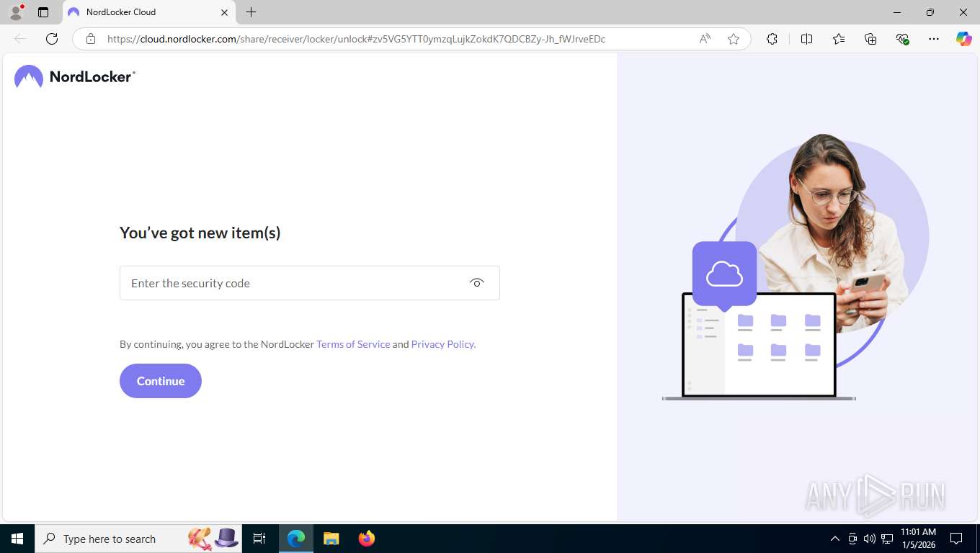Open the taskbar clock and date

(x=918, y=539)
